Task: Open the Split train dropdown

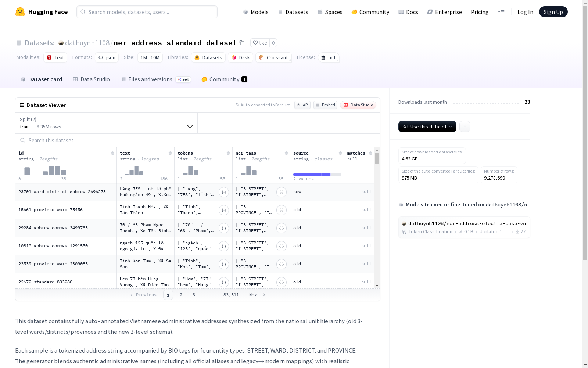Action: [x=107, y=123]
